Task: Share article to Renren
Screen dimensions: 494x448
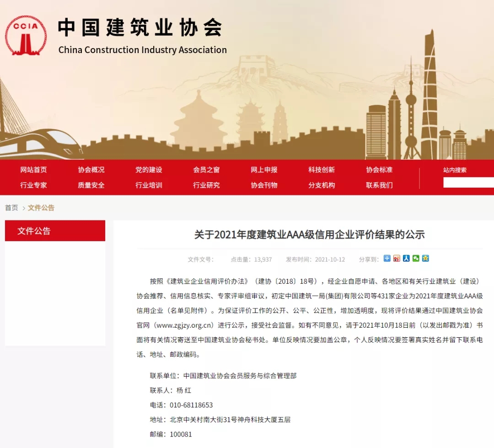Action: click(x=407, y=259)
